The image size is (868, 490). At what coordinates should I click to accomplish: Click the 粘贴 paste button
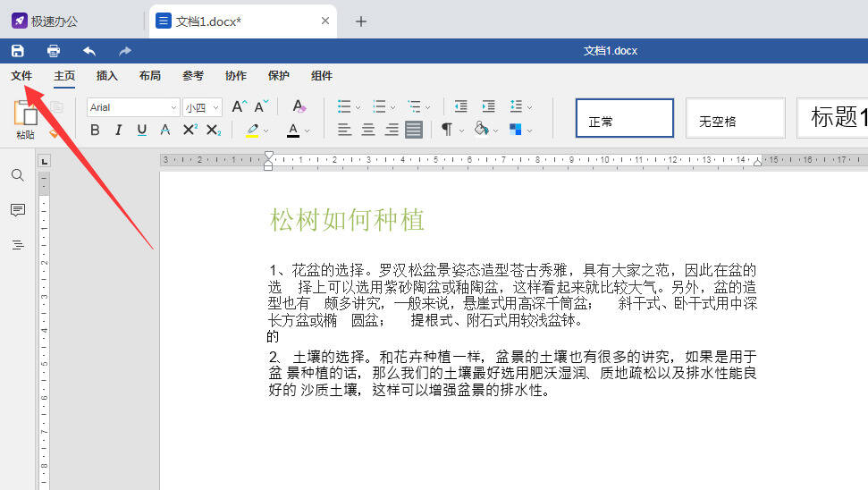pyautogui.click(x=25, y=120)
